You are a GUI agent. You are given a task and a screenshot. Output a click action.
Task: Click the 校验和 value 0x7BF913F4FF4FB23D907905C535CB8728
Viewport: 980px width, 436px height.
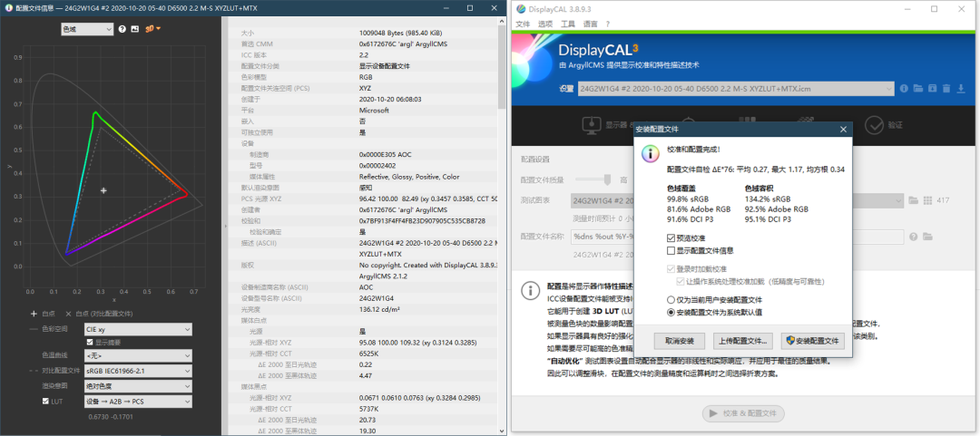click(x=422, y=220)
